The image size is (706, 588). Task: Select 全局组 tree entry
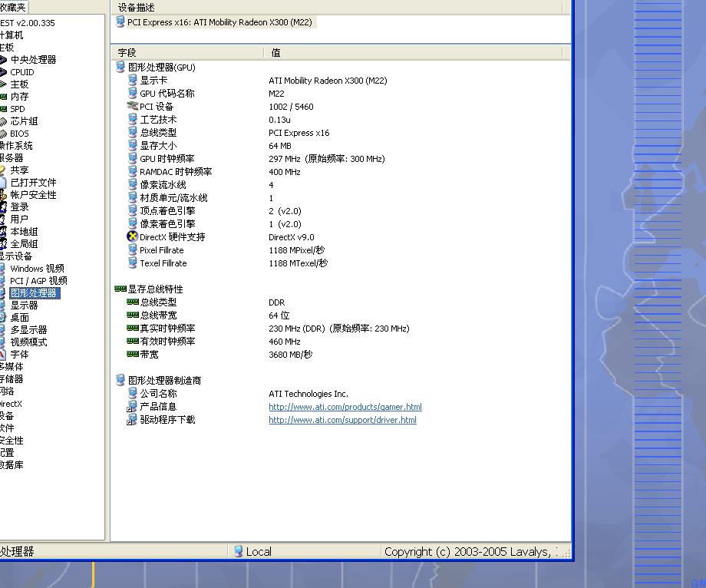[x=24, y=243]
